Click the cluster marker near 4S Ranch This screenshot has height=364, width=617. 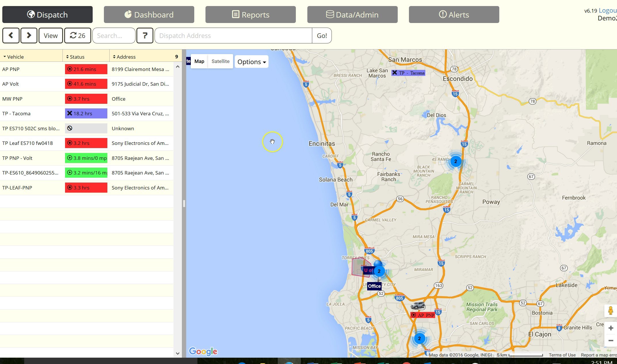click(x=456, y=161)
